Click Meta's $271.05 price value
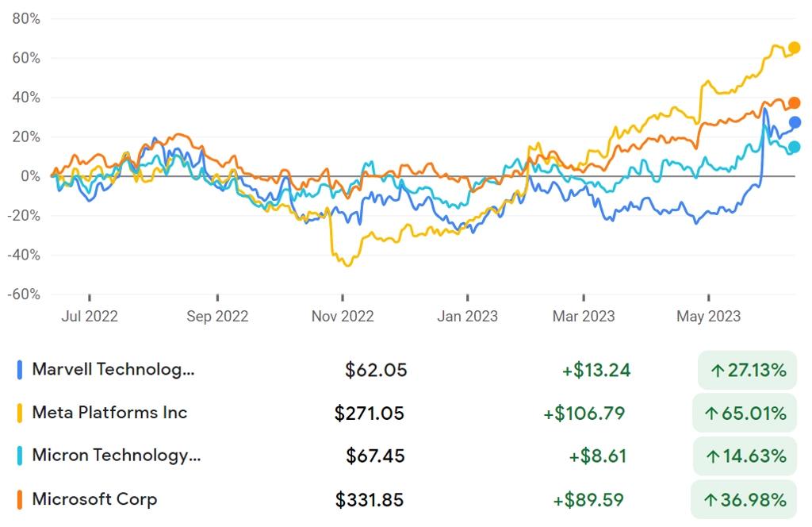 click(x=369, y=414)
